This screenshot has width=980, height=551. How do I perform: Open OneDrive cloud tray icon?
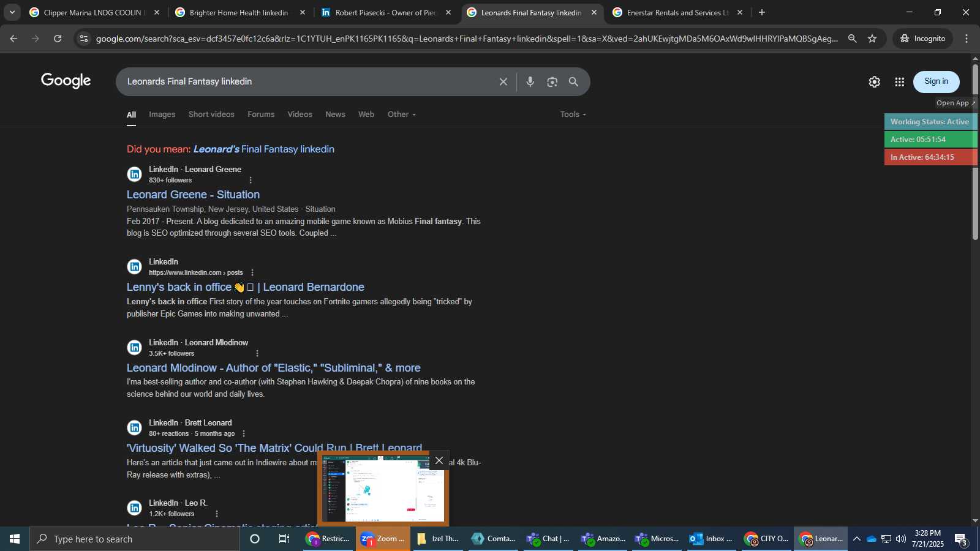click(871, 539)
